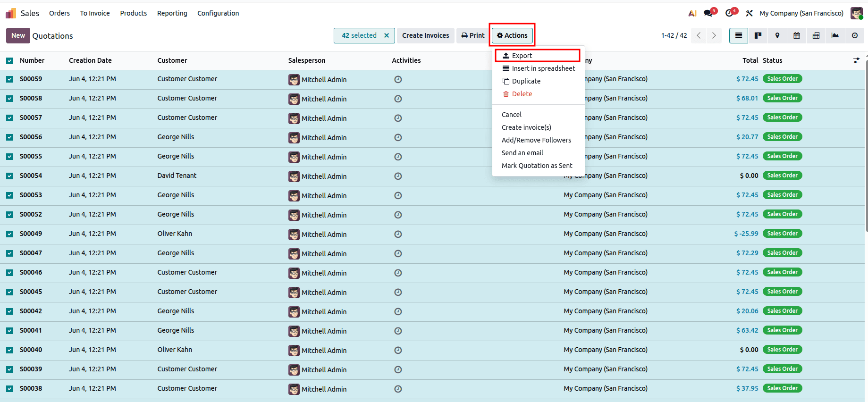868x402 pixels.
Task: Open the Print dropdown
Action: 473,35
